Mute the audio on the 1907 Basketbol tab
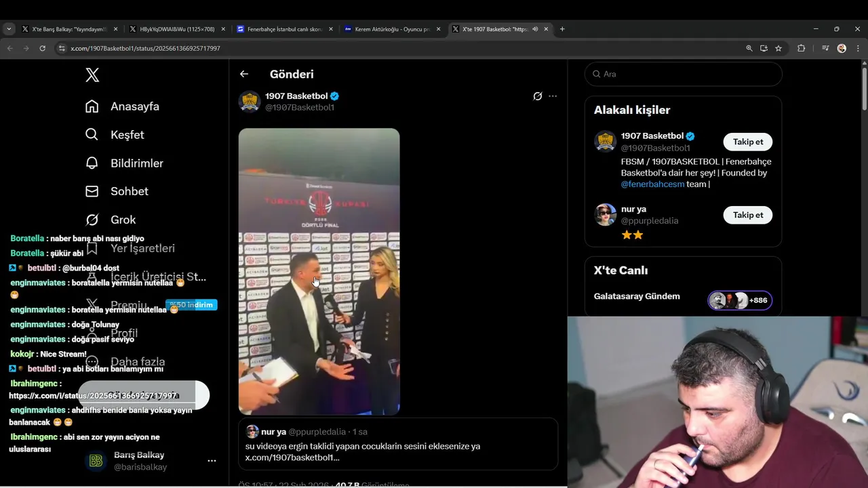 pyautogui.click(x=535, y=29)
